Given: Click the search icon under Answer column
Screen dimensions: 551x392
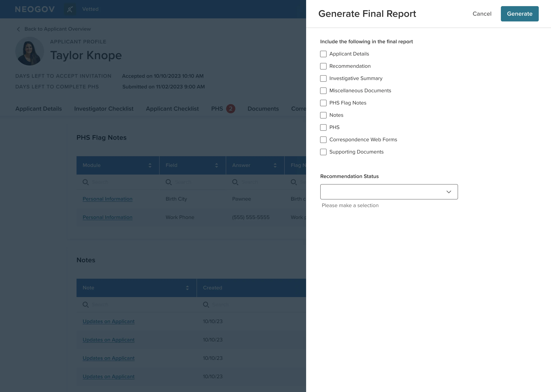Looking at the screenshot, I should (x=235, y=182).
